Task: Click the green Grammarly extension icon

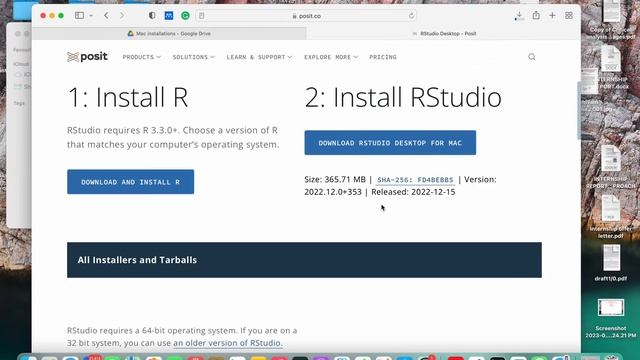Action: click(185, 16)
